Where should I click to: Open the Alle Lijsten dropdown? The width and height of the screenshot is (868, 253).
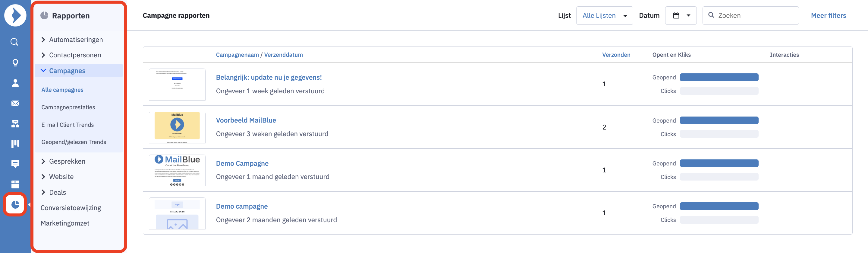(605, 15)
